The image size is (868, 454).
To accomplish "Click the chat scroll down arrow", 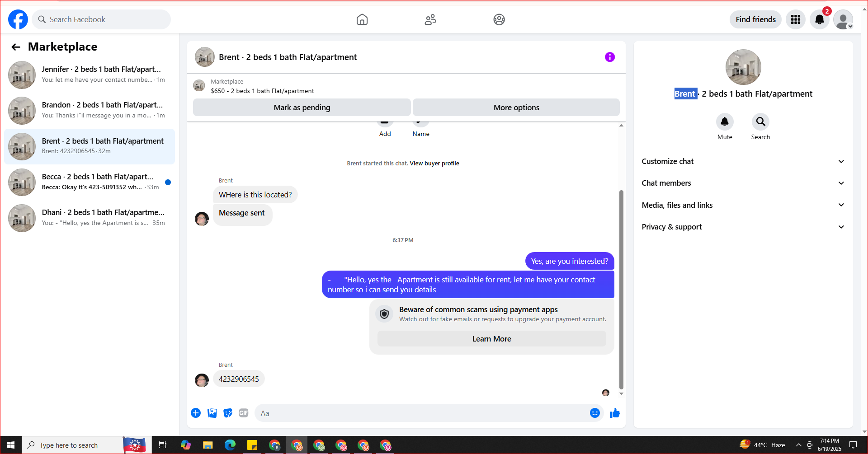I will (621, 393).
